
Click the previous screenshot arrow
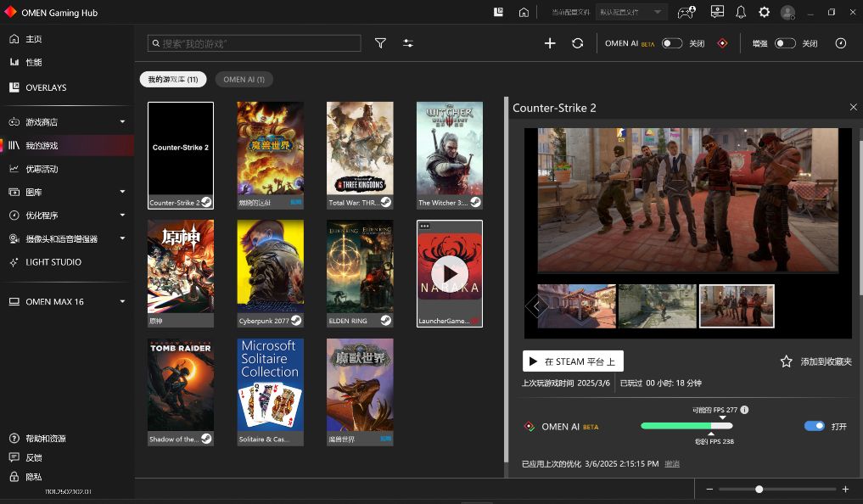[536, 305]
